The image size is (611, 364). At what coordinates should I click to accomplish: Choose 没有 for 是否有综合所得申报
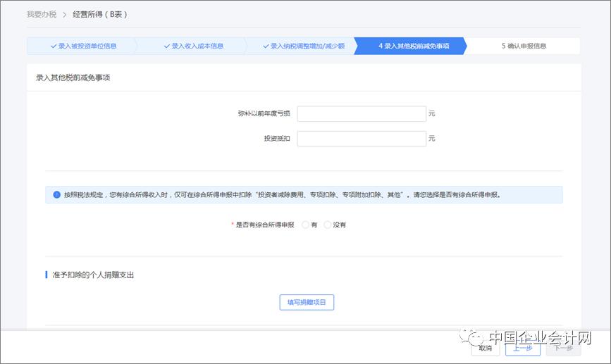(327, 225)
